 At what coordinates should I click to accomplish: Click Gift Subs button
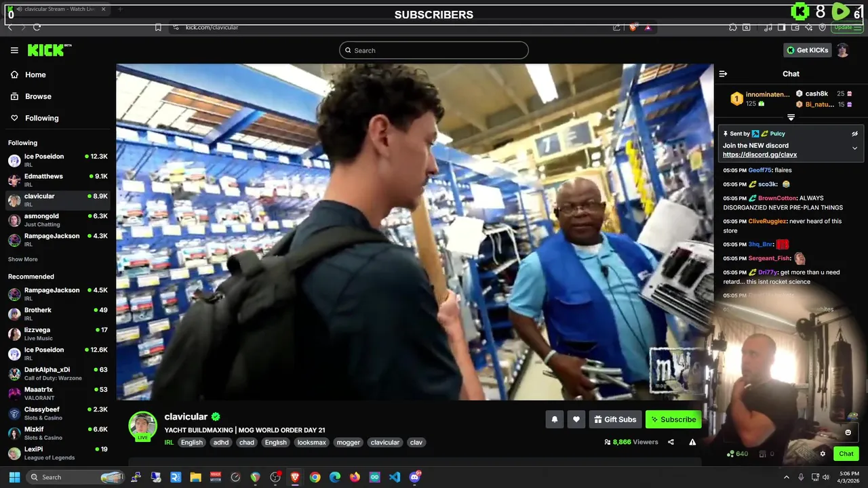[x=615, y=420]
